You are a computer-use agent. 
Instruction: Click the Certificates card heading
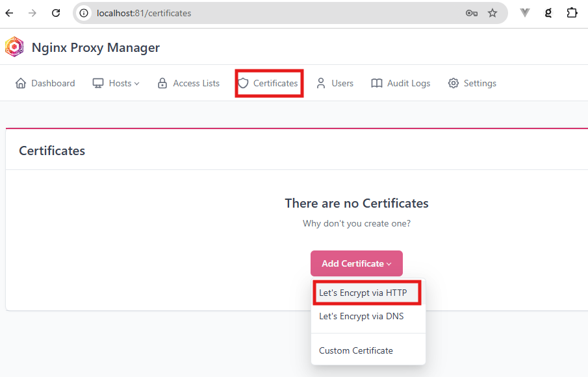(x=52, y=151)
